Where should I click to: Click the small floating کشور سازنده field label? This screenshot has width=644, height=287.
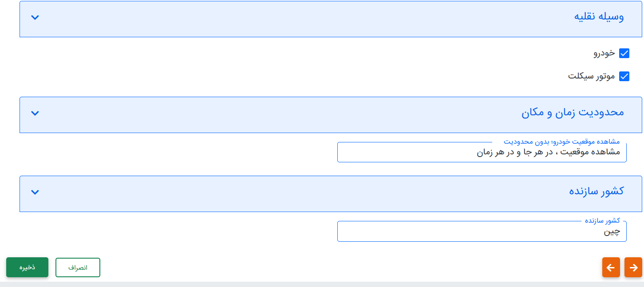click(x=602, y=220)
